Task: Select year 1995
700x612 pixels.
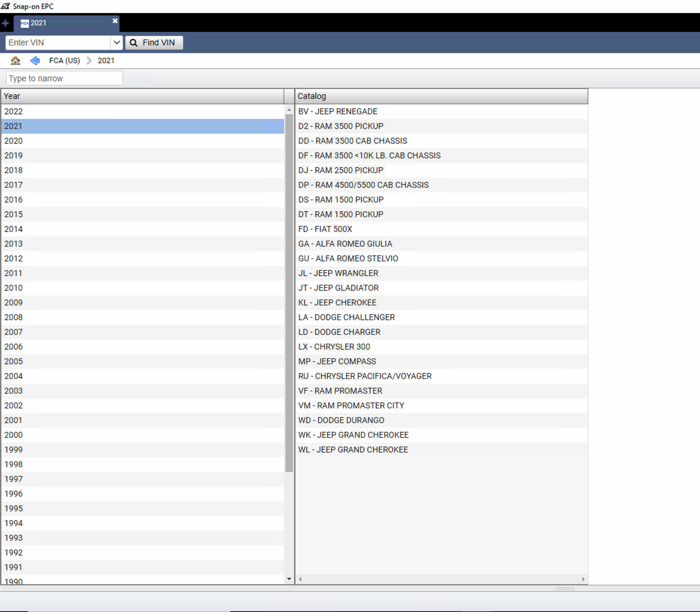Action: 142,508
